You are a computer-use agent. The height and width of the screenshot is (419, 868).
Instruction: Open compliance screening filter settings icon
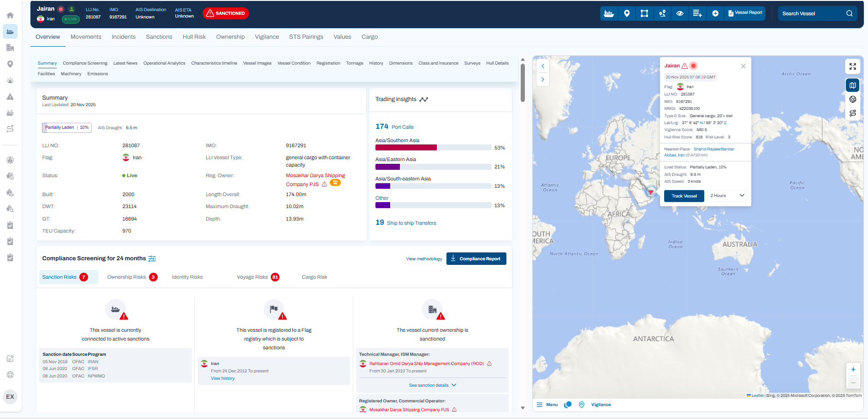coord(152,259)
